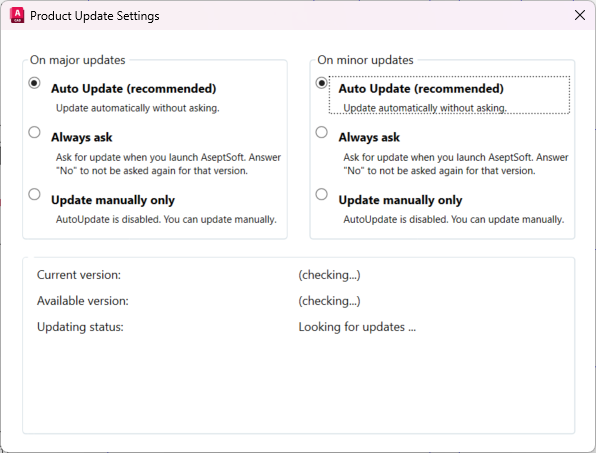Click the 'Auto Update (recommended)' label under major updates
596x453 pixels.
click(133, 89)
